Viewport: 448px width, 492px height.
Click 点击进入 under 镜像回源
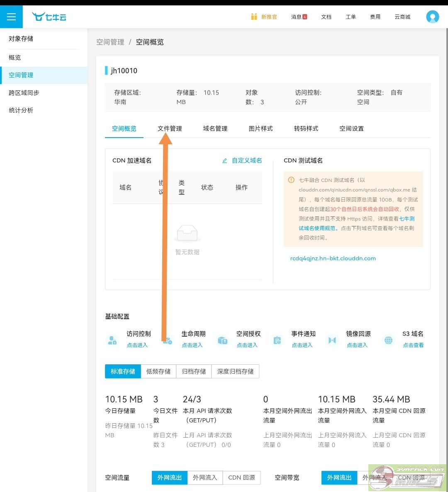pyautogui.click(x=357, y=345)
